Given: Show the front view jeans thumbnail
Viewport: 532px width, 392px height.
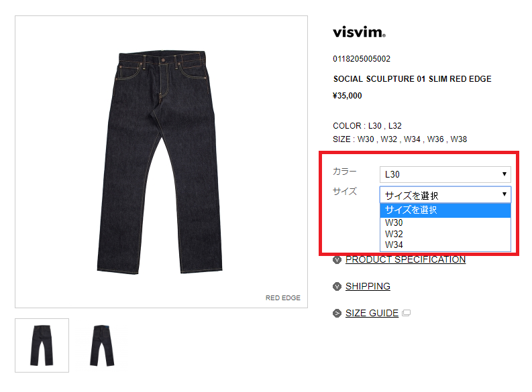Looking at the screenshot, I should click(42, 345).
